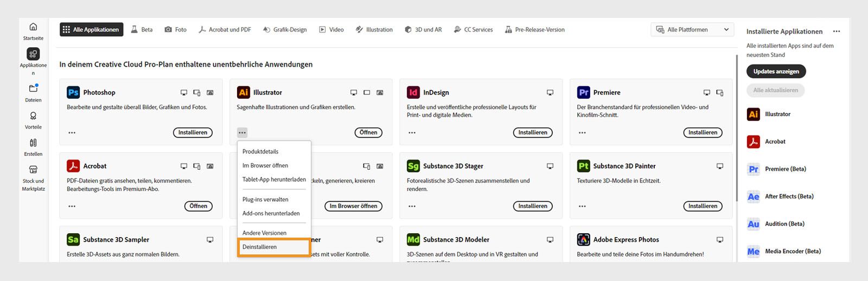Click the Acrobat card icon
The image size is (868, 281).
[x=73, y=166]
